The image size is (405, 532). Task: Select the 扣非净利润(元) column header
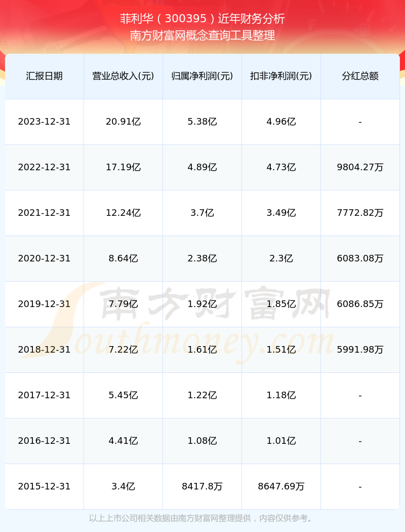point(281,76)
